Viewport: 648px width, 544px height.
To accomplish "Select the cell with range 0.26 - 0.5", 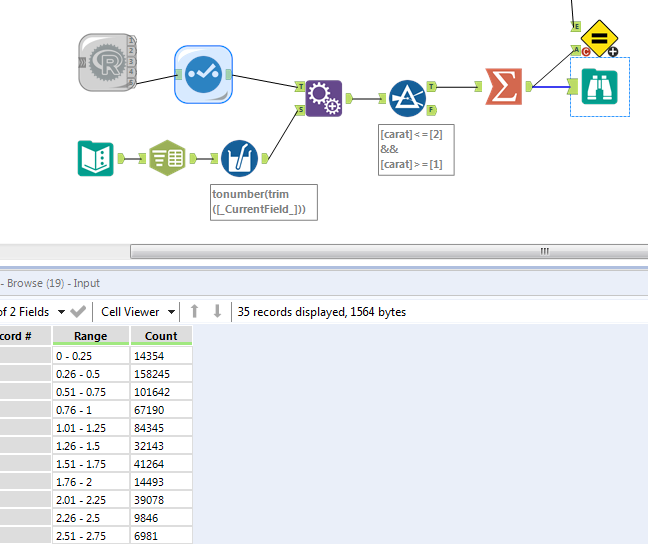I will (91, 374).
